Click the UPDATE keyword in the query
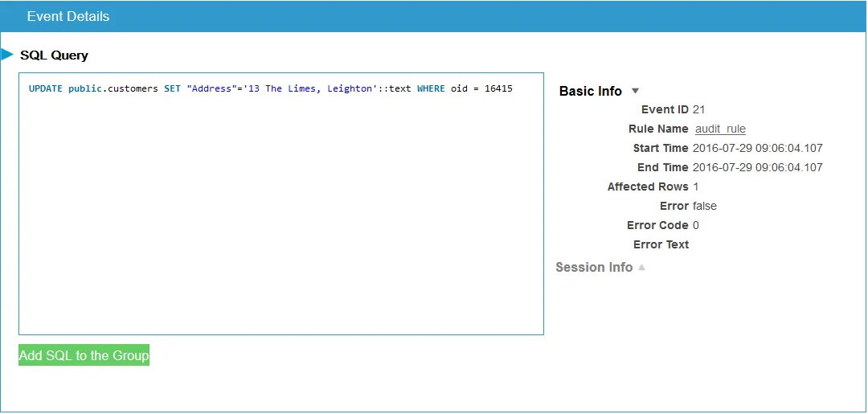The height and width of the screenshot is (414, 868). (46, 88)
